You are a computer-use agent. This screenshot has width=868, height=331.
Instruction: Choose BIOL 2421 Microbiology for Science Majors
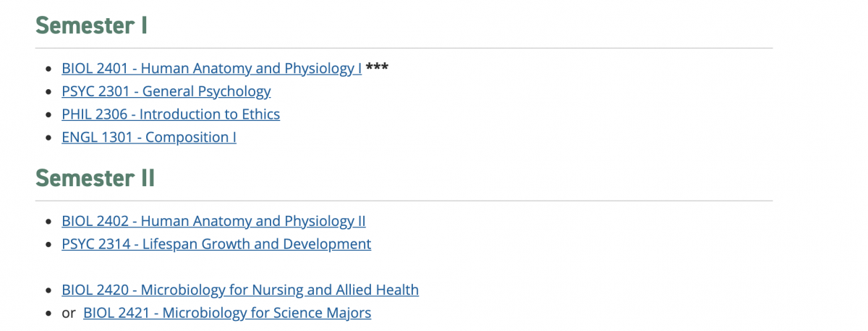pyautogui.click(x=227, y=313)
